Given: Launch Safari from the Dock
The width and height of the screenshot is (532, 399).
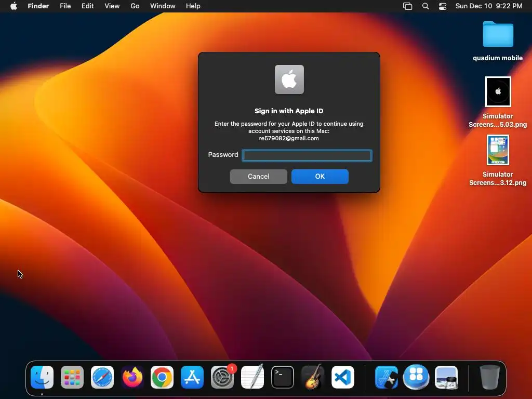Looking at the screenshot, I should point(102,377).
